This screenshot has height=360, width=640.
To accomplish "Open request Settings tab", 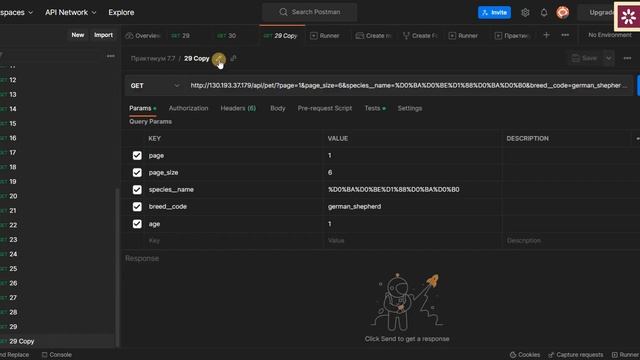I will tap(410, 108).
